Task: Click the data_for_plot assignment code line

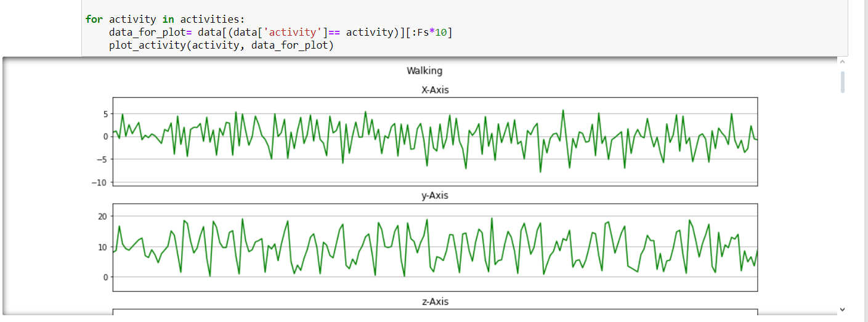Action: click(x=281, y=32)
